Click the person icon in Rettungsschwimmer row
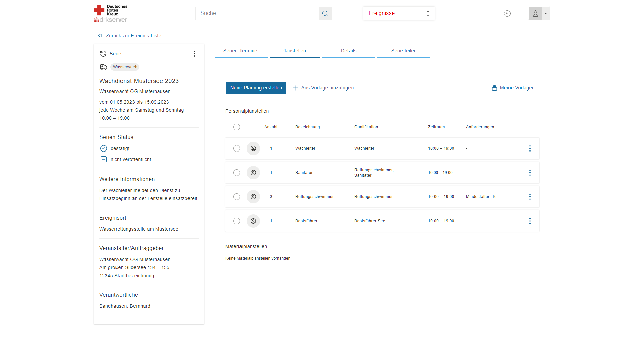This screenshot has height=362, width=644. coord(253,197)
